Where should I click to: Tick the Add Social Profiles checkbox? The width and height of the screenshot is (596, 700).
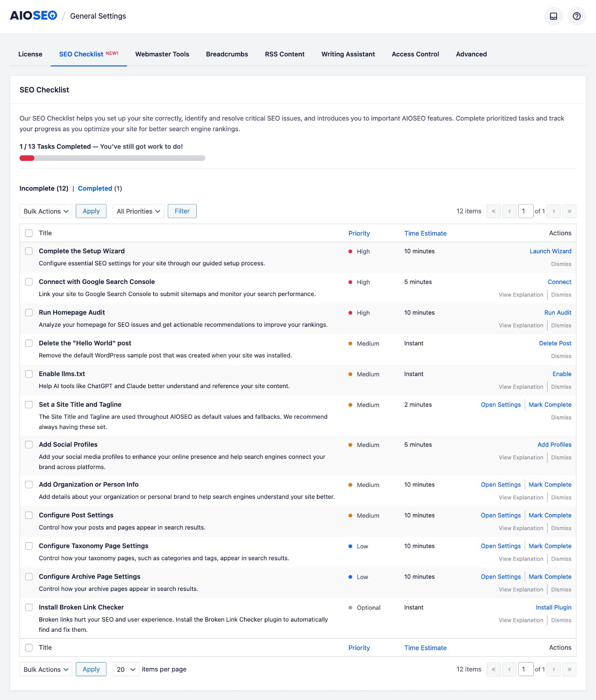(x=29, y=444)
